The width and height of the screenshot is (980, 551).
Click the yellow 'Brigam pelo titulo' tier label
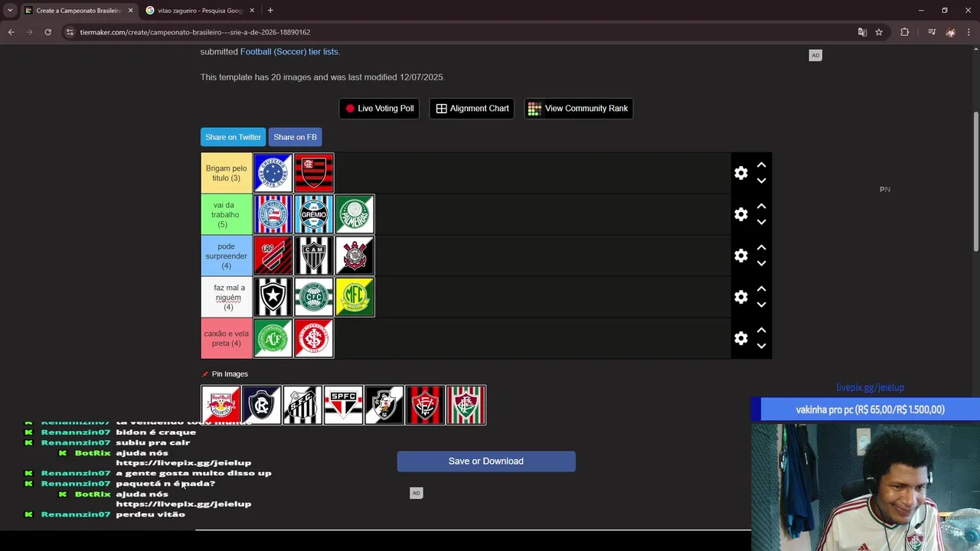[x=227, y=173]
